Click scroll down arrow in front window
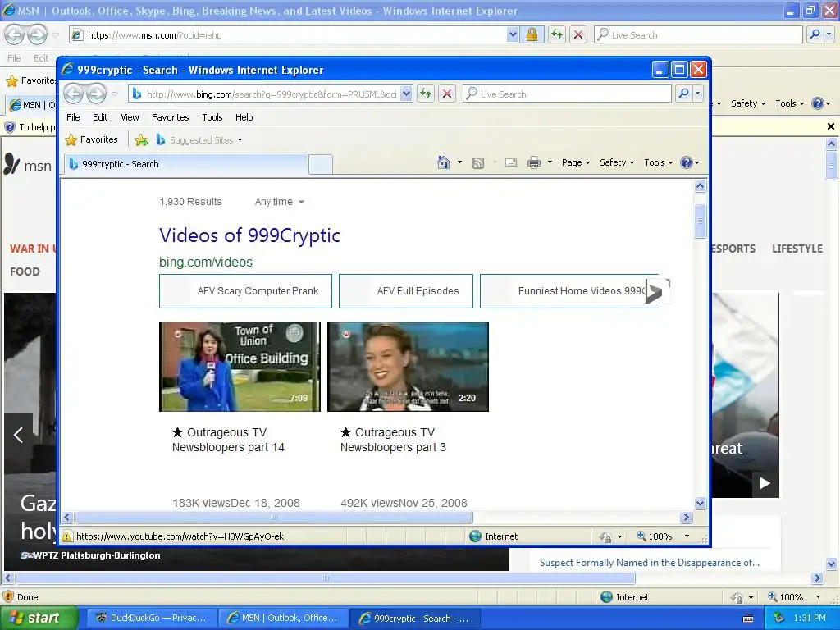Image resolution: width=840 pixels, height=630 pixels. click(x=701, y=503)
